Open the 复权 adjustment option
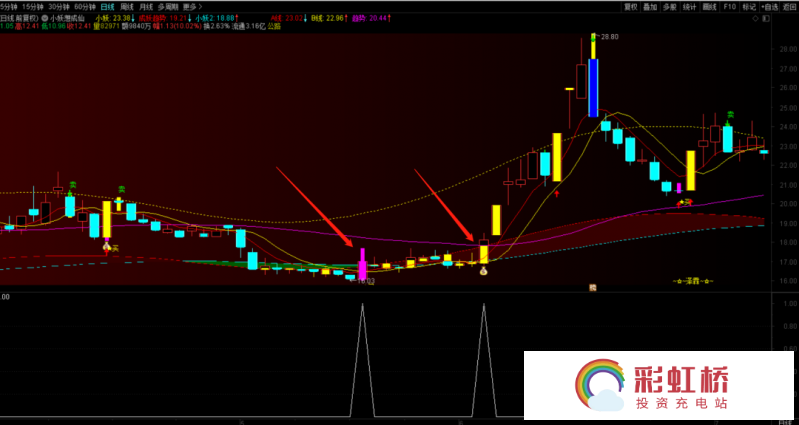 631,7
